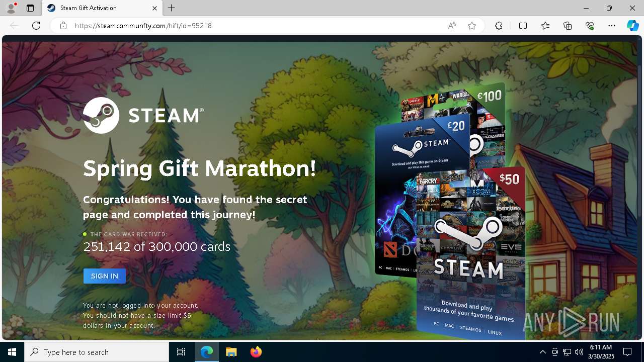Show hidden system tray icons chevron
The height and width of the screenshot is (362, 644).
coord(542,352)
